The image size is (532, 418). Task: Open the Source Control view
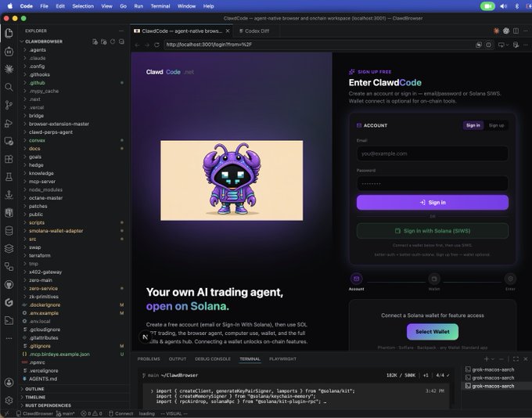(x=9, y=105)
